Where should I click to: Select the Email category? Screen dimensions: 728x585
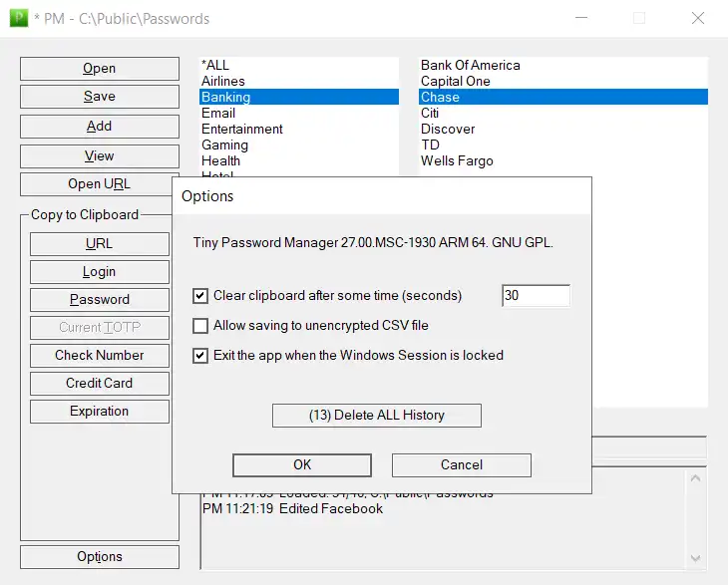click(299, 114)
